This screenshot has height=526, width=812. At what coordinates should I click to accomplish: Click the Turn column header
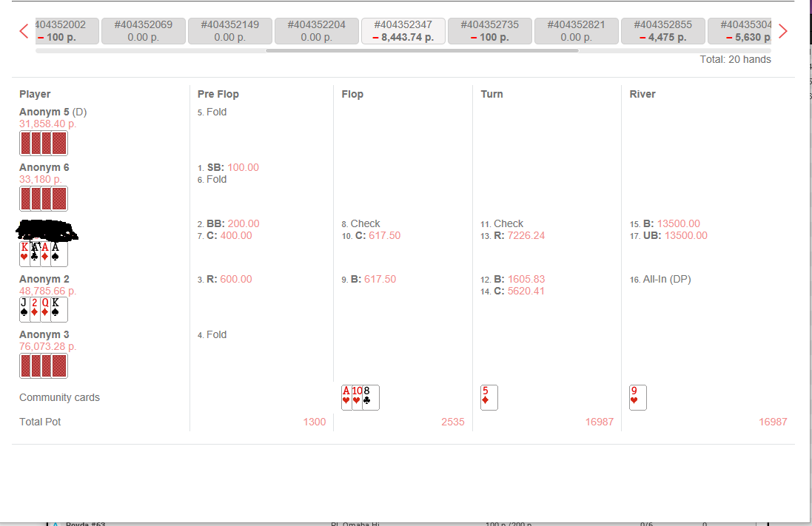pos(491,94)
